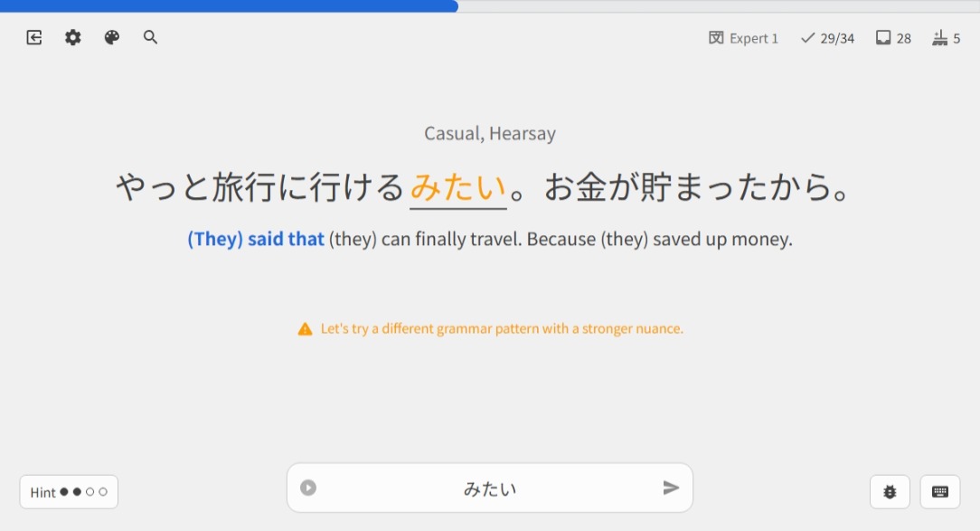
Task: Click the exit review session icon
Action: coord(34,38)
